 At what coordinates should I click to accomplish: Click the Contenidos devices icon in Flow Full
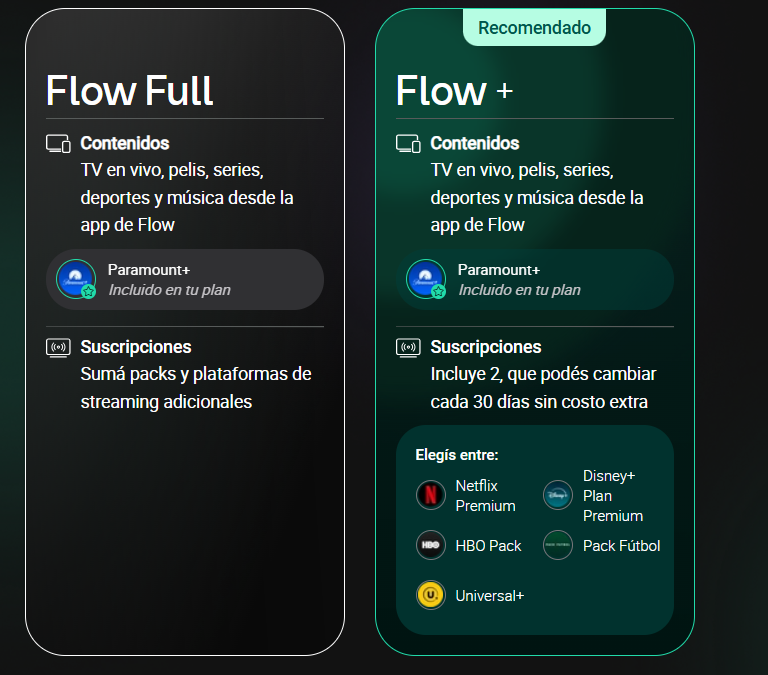58,144
